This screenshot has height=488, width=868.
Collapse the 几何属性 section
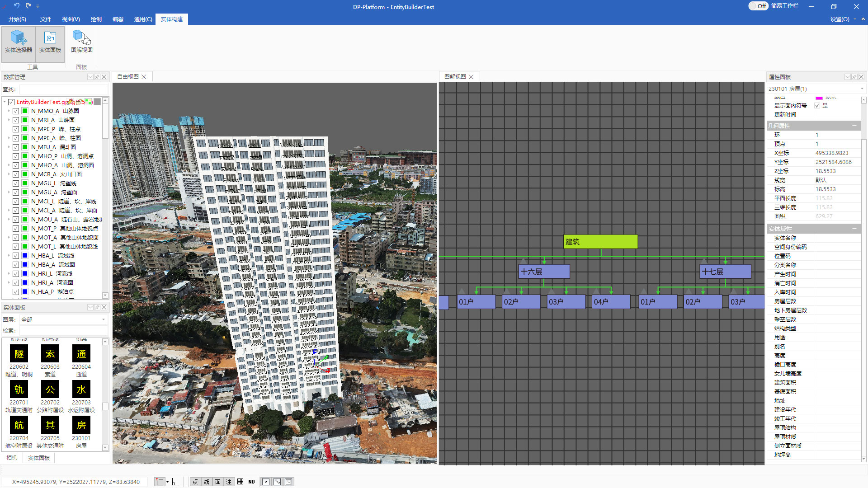tap(854, 126)
